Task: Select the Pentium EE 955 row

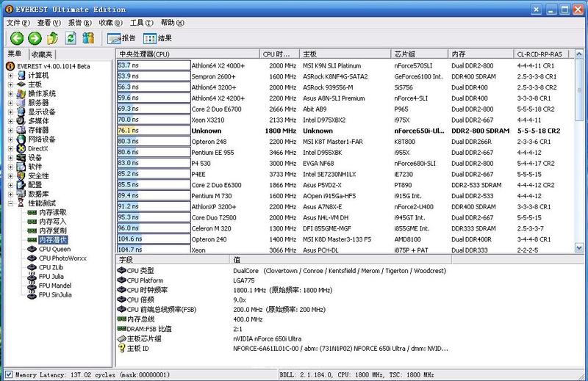Action: (x=345, y=153)
